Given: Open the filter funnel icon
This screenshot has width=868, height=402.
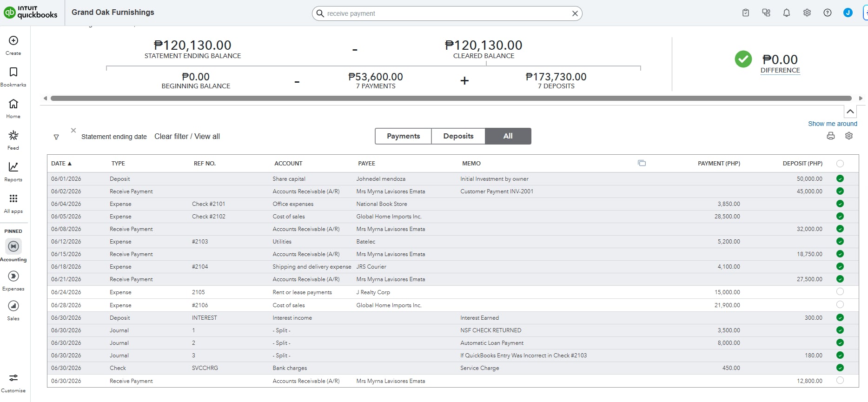Looking at the screenshot, I should click(56, 137).
